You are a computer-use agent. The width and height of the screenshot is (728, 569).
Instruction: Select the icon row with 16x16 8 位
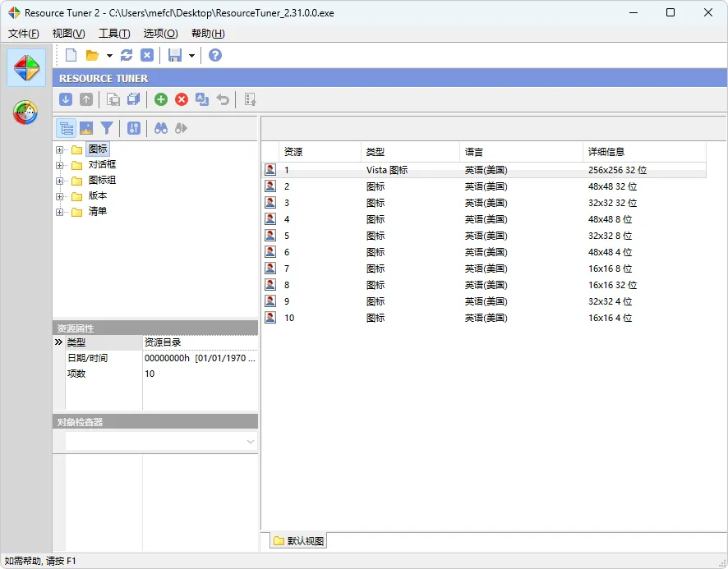[x=484, y=268]
